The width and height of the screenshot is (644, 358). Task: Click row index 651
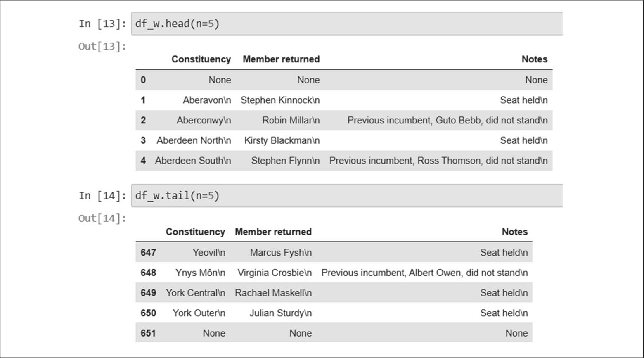pyautogui.click(x=148, y=333)
